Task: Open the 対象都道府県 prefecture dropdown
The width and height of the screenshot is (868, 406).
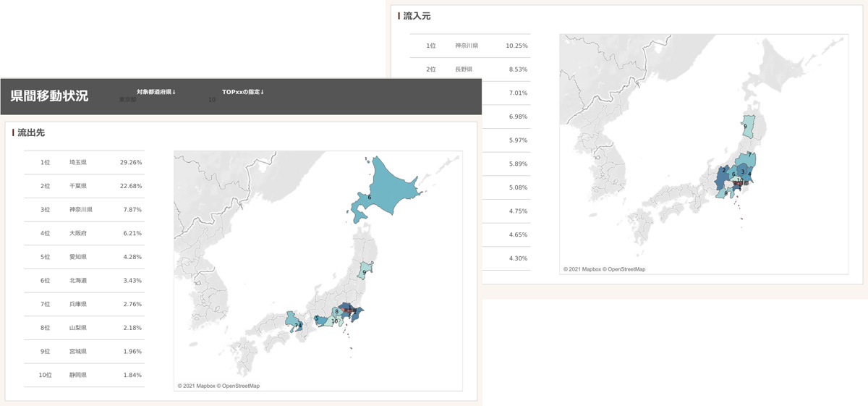Action: 156,100
